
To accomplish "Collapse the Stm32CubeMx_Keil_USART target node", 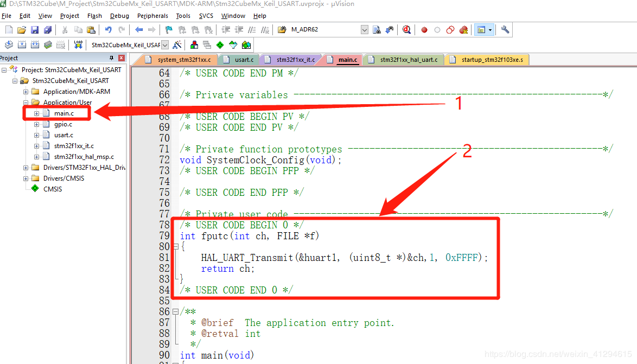I will coord(15,81).
